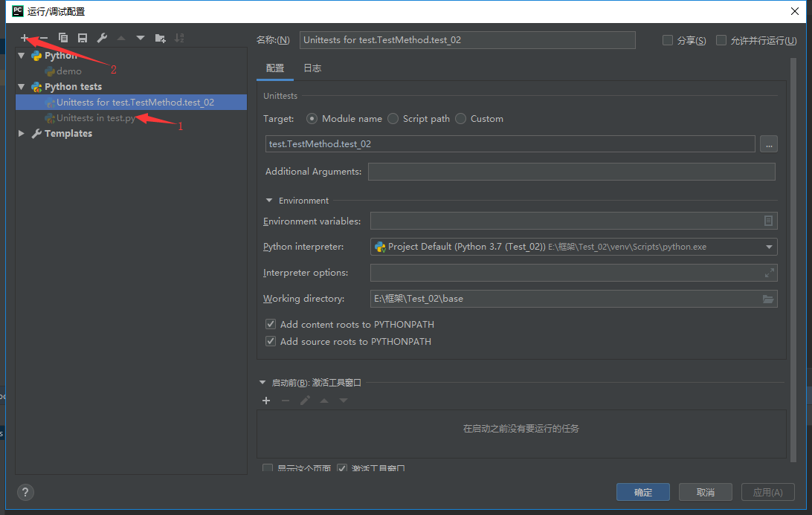
Task: Browse for the target module with ellipsis button
Action: click(769, 144)
